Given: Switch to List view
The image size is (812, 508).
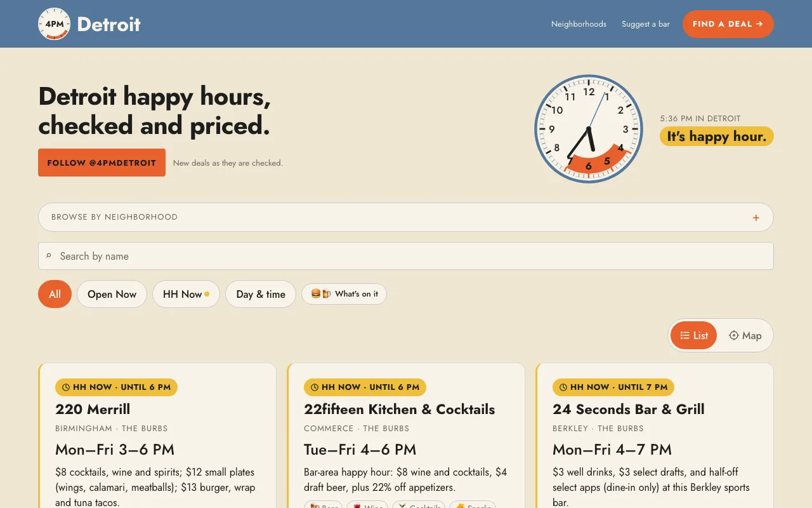Looking at the screenshot, I should click(693, 335).
